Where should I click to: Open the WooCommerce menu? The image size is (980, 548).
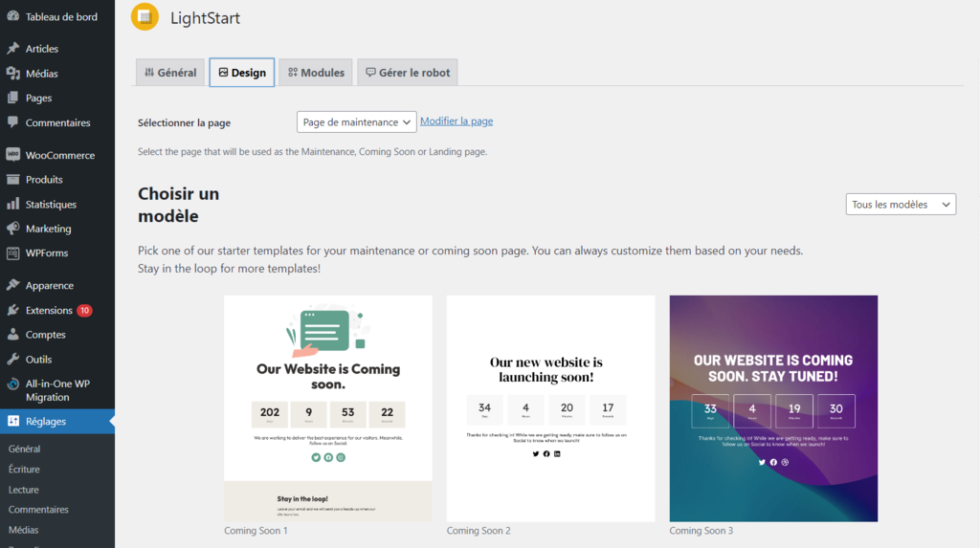click(x=57, y=155)
